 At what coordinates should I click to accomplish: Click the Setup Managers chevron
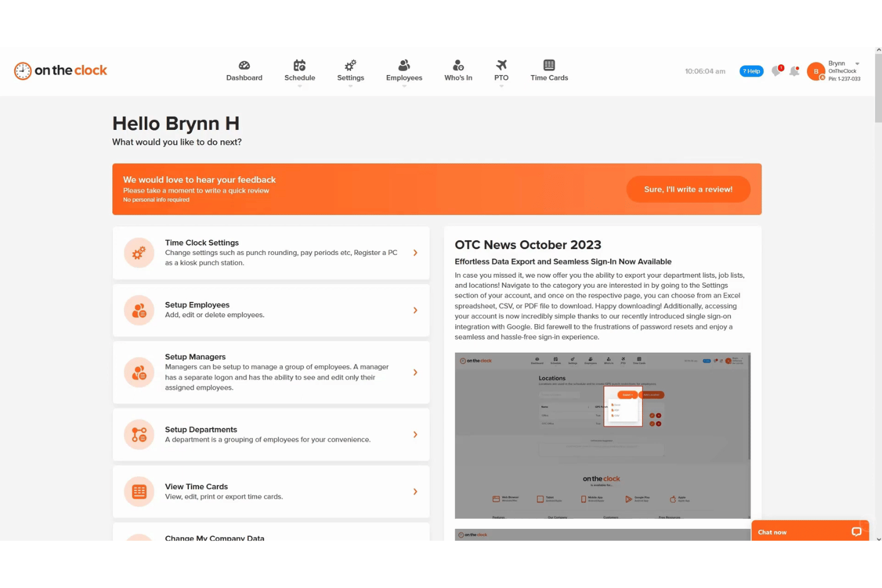coord(415,372)
